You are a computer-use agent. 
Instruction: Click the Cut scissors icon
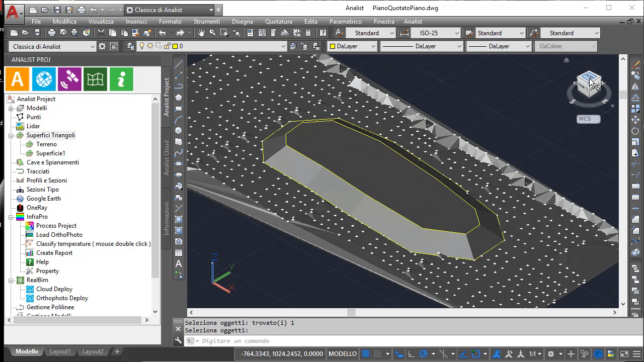click(101, 33)
